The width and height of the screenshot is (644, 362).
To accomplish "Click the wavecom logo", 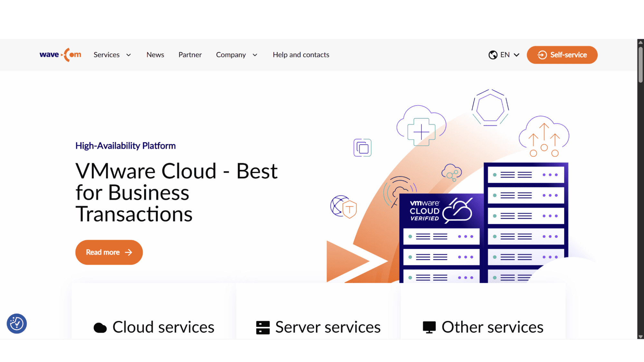I will [60, 55].
